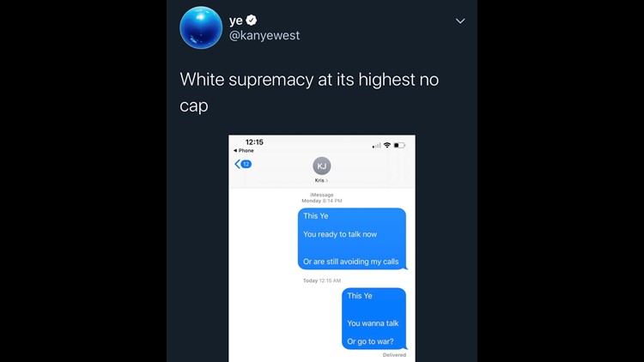Return to Phone via status bar link
The width and height of the screenshot is (644, 362).
(244, 151)
